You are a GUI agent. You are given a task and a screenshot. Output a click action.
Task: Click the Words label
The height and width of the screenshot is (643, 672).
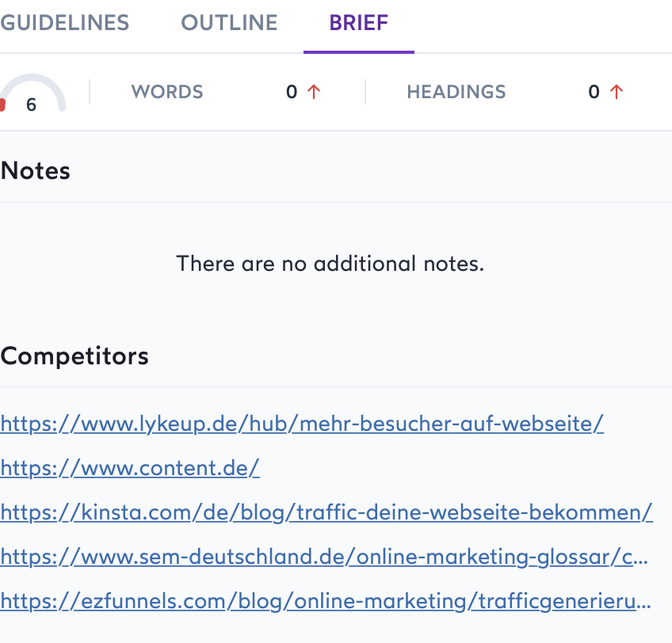coord(167,92)
